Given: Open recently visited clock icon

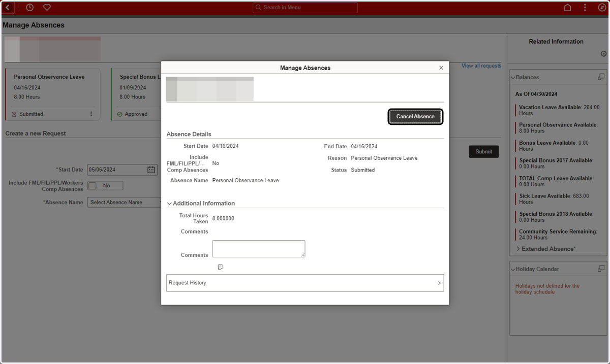Looking at the screenshot, I should (29, 8).
